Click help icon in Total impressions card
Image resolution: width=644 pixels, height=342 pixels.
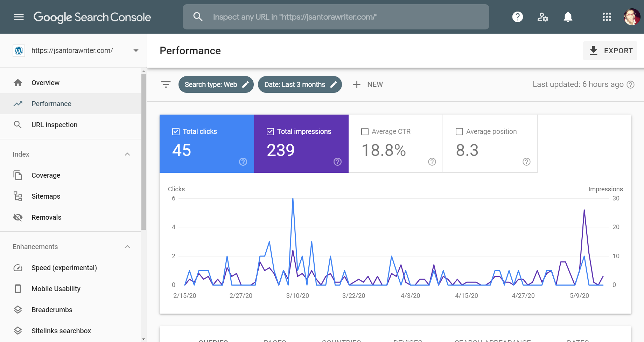pos(337,162)
